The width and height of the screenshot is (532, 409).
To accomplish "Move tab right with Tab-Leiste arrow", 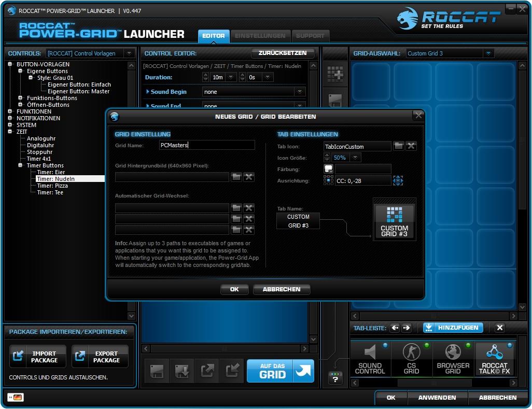I will 407,328.
